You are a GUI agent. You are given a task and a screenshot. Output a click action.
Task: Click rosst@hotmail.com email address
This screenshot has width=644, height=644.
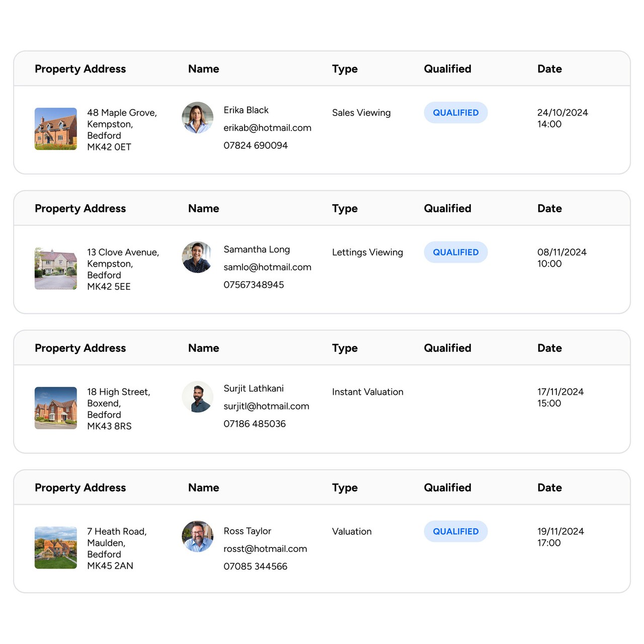point(265,549)
